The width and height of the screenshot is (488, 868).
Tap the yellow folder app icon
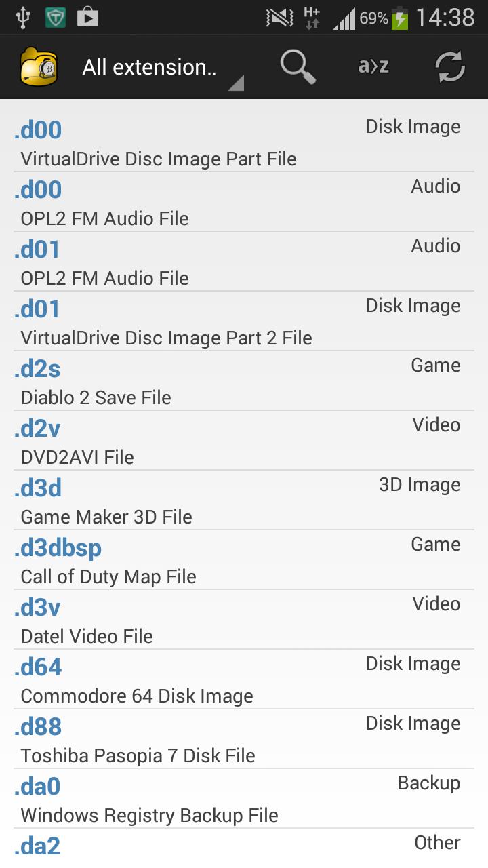[x=39, y=66]
